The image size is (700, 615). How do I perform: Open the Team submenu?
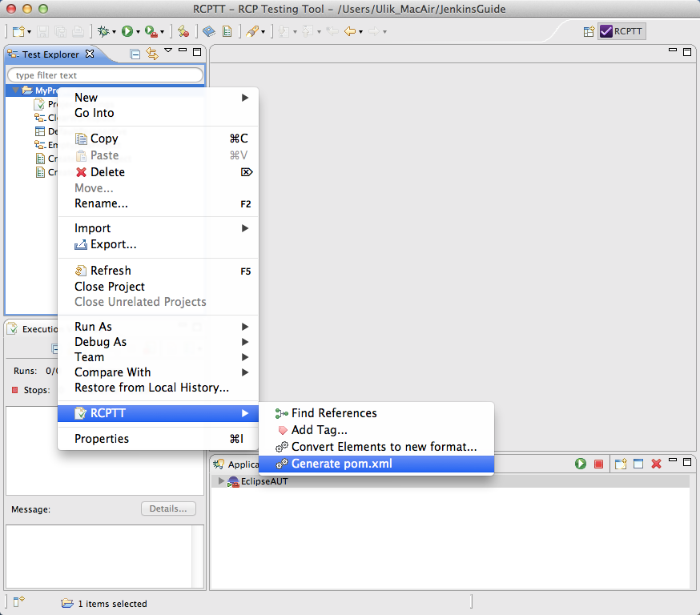click(158, 357)
